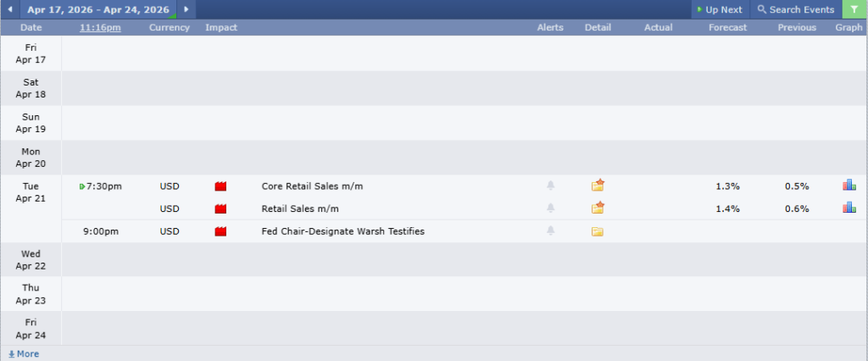Select the Core Retail Sales m/m event

[x=312, y=186]
